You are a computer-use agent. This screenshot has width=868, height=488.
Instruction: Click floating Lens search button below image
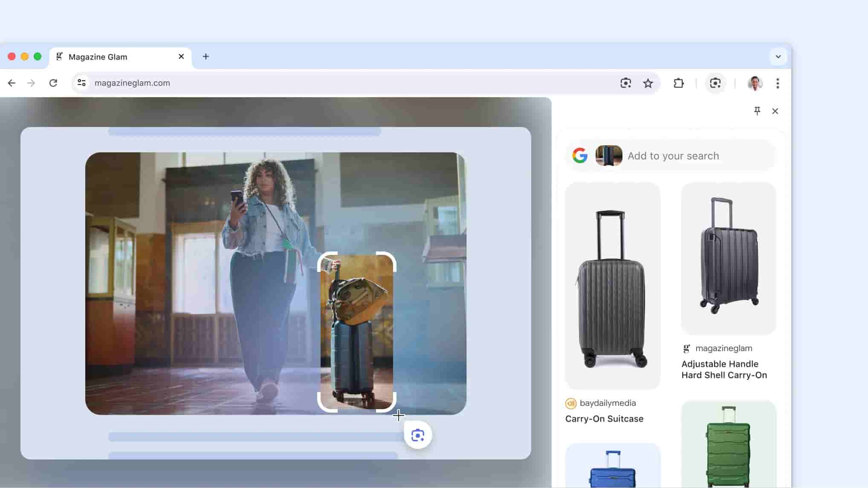[x=418, y=435]
